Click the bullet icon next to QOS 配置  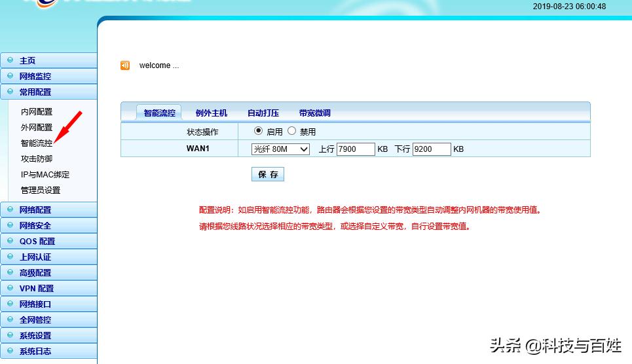point(10,241)
